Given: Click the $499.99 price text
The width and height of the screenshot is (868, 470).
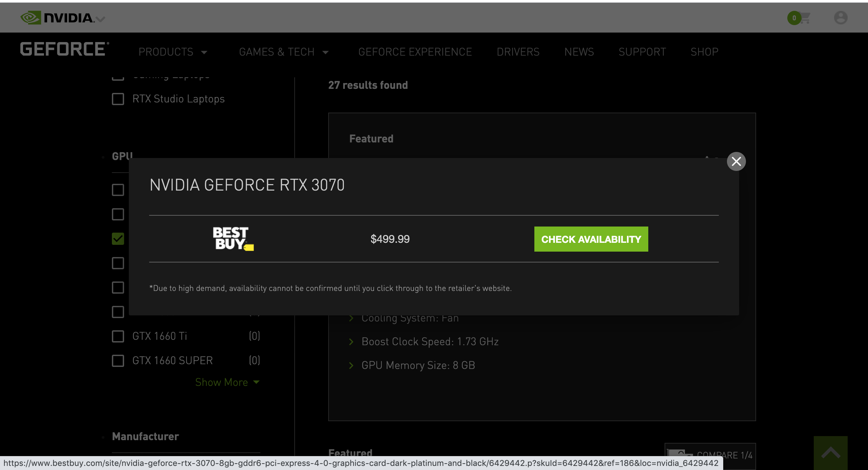Looking at the screenshot, I should (x=390, y=239).
